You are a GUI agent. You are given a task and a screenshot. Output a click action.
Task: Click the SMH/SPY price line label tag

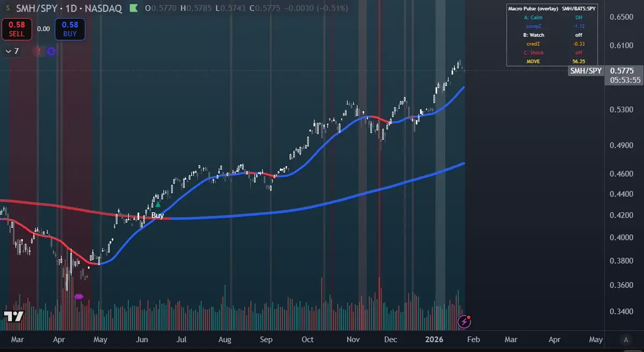pos(585,71)
